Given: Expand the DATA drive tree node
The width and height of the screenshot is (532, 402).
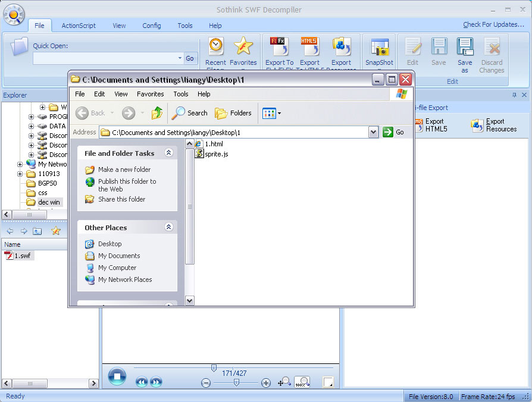Looking at the screenshot, I should (31, 126).
